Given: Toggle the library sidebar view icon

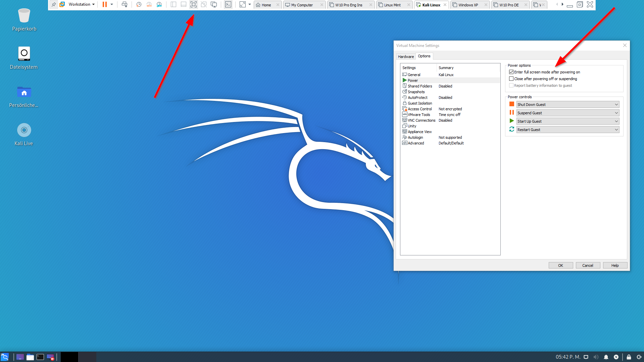Looking at the screenshot, I should coord(174,5).
